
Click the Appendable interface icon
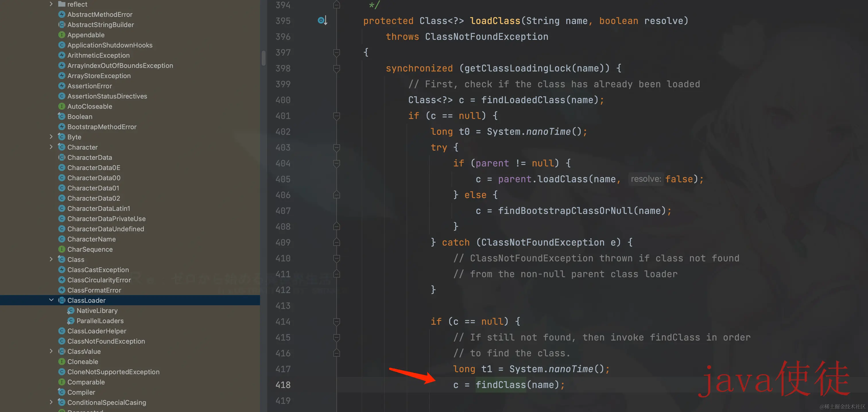point(62,35)
